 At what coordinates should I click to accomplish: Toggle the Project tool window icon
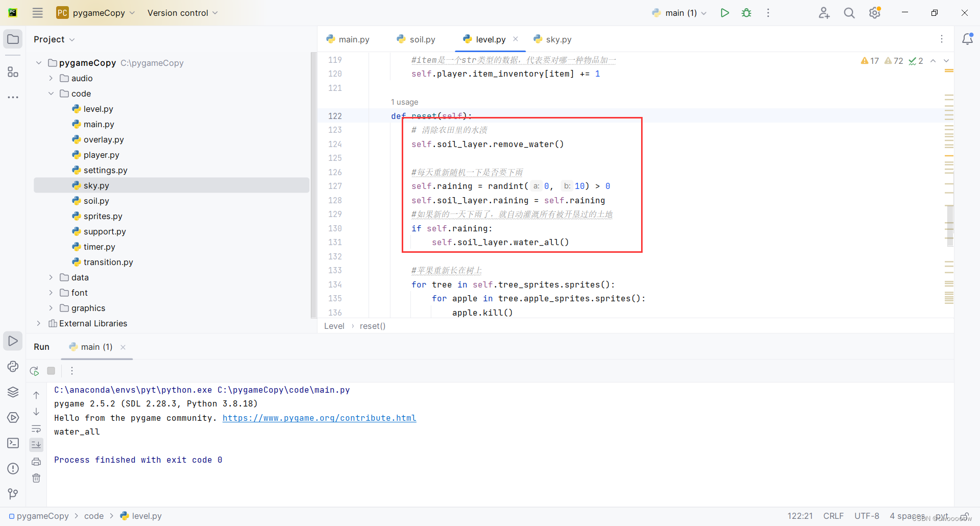[13, 39]
